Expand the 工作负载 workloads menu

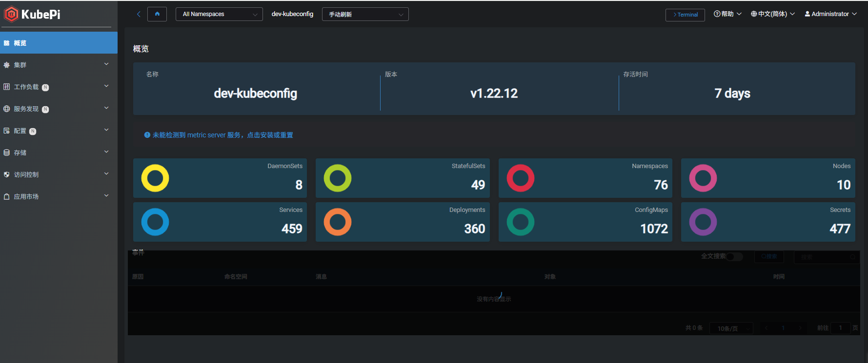point(59,87)
